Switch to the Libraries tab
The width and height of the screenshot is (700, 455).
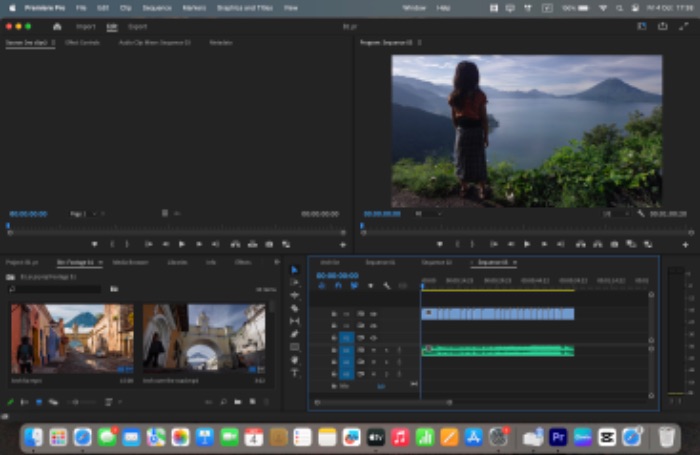[x=177, y=263]
